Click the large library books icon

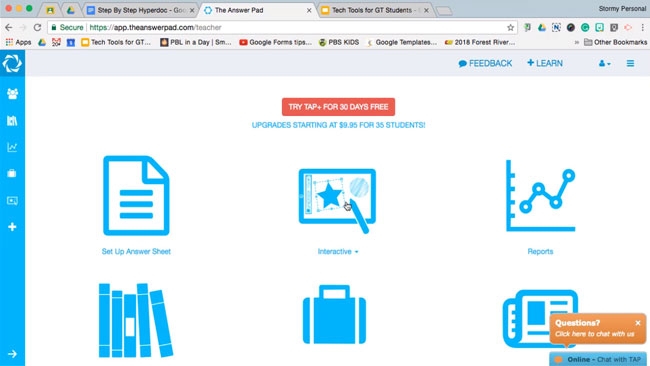[x=136, y=320]
